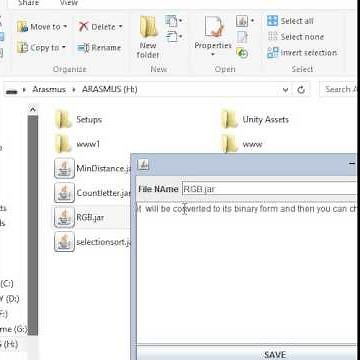Select drive (D:) in navigation pane

pos(9,299)
